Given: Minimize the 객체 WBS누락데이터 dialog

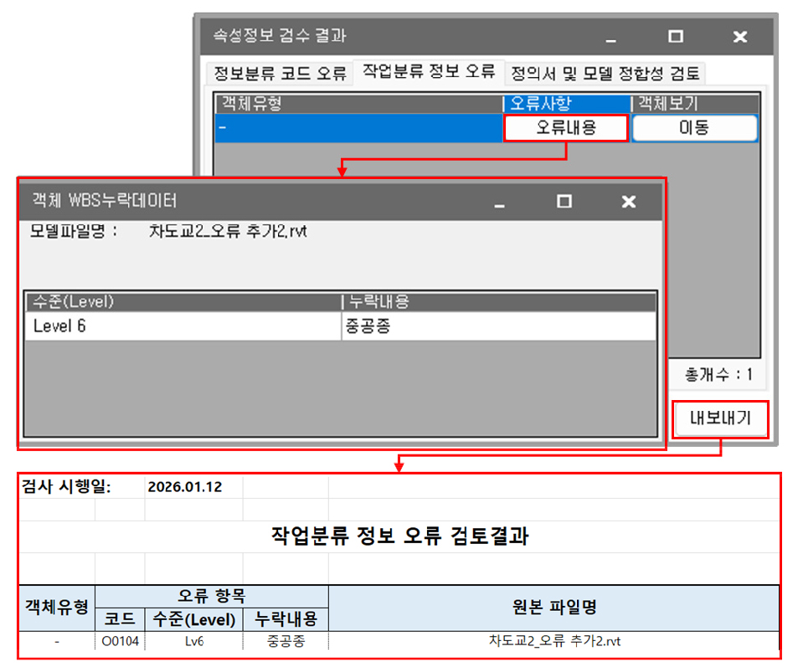Looking at the screenshot, I should [500, 203].
